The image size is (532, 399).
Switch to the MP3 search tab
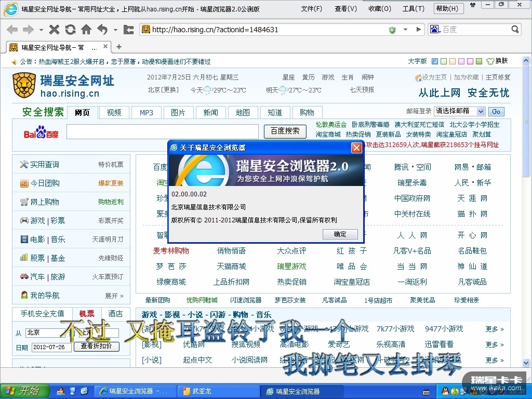tap(146, 113)
